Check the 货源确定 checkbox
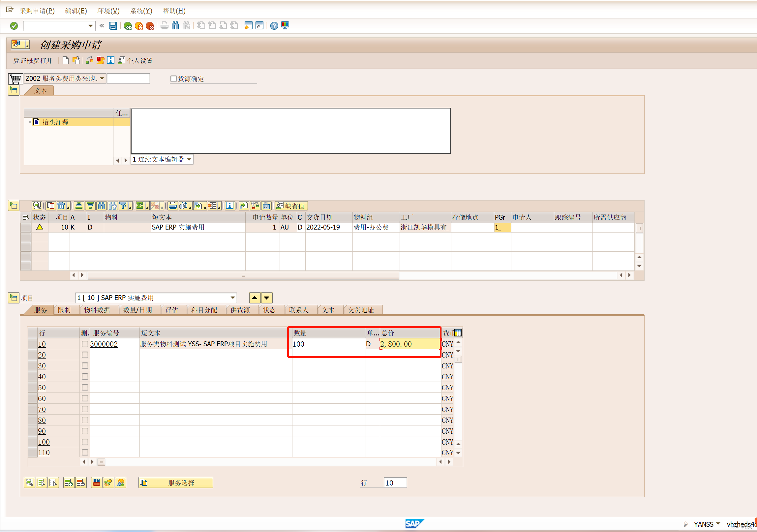 click(x=173, y=78)
